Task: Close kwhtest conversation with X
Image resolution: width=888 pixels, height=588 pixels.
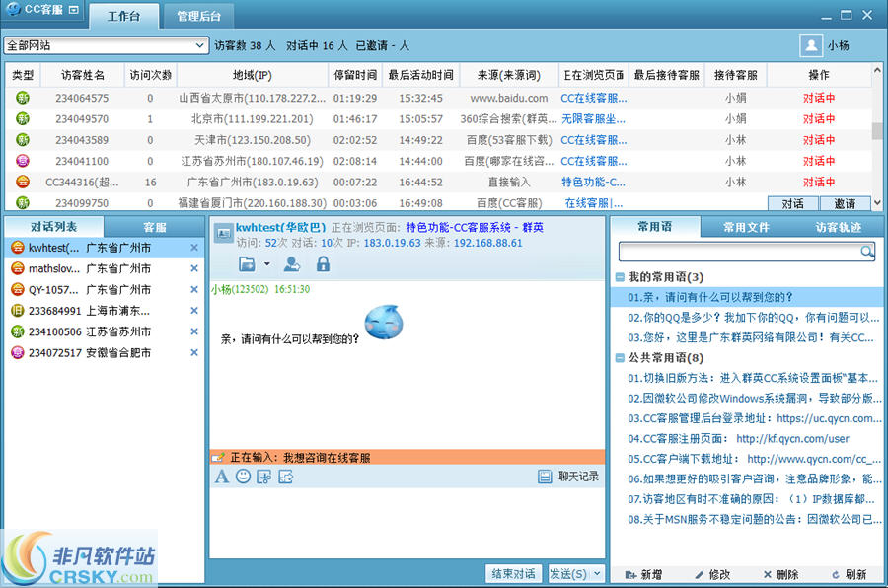Action: point(194,248)
